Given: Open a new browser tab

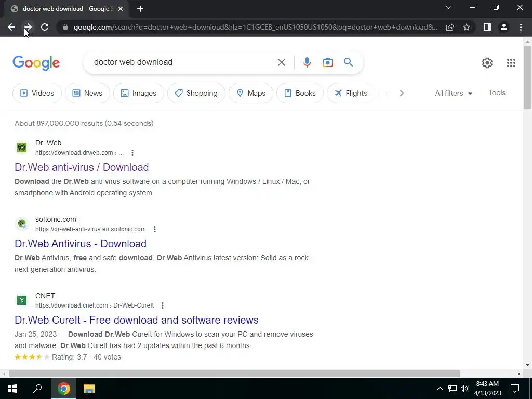Looking at the screenshot, I should (x=140, y=9).
